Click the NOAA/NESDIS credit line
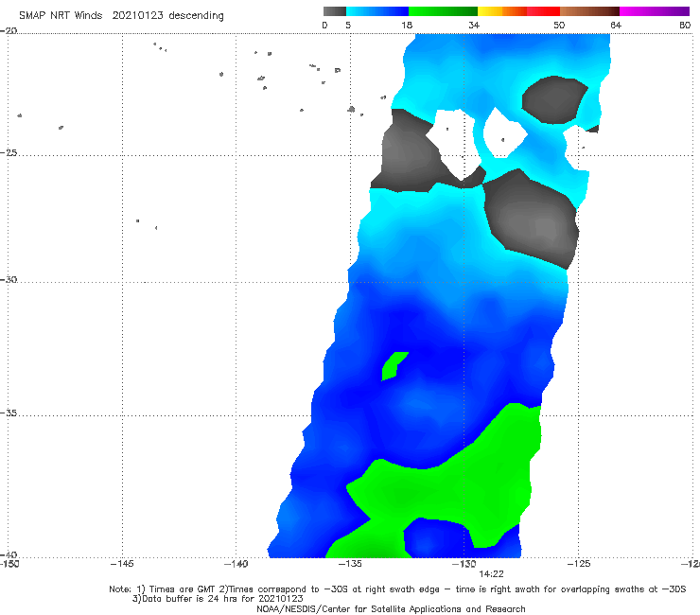Screen dimensions: 700x615 pyautogui.click(x=391, y=608)
